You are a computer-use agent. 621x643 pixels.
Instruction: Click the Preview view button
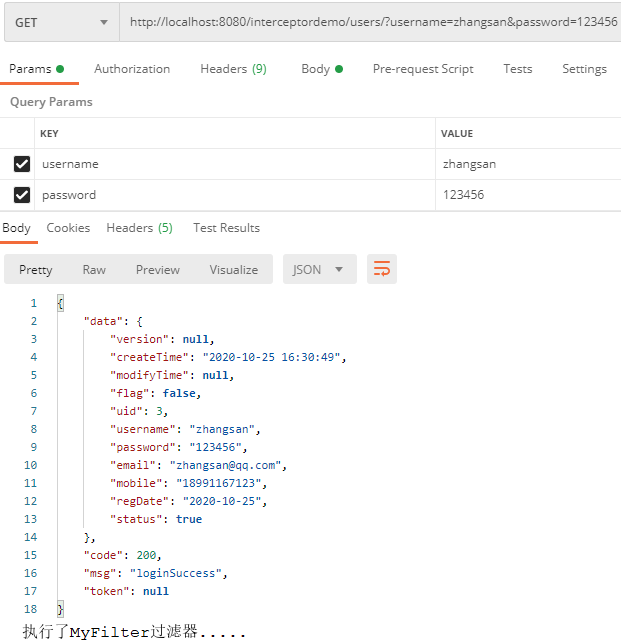coord(158,270)
